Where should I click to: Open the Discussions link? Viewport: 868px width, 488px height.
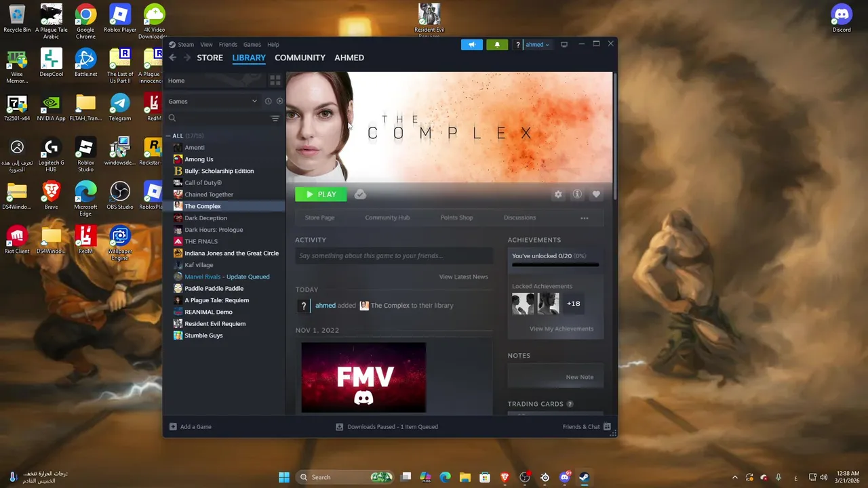click(x=519, y=218)
